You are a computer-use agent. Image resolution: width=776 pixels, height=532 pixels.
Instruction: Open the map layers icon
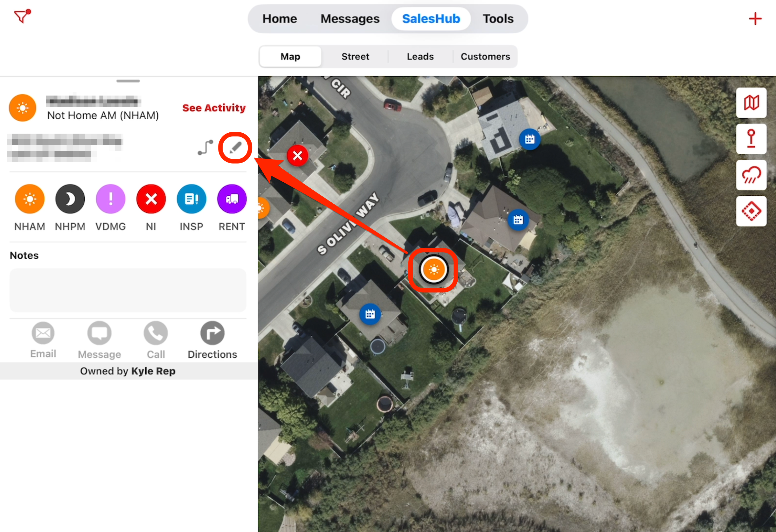pos(751,102)
